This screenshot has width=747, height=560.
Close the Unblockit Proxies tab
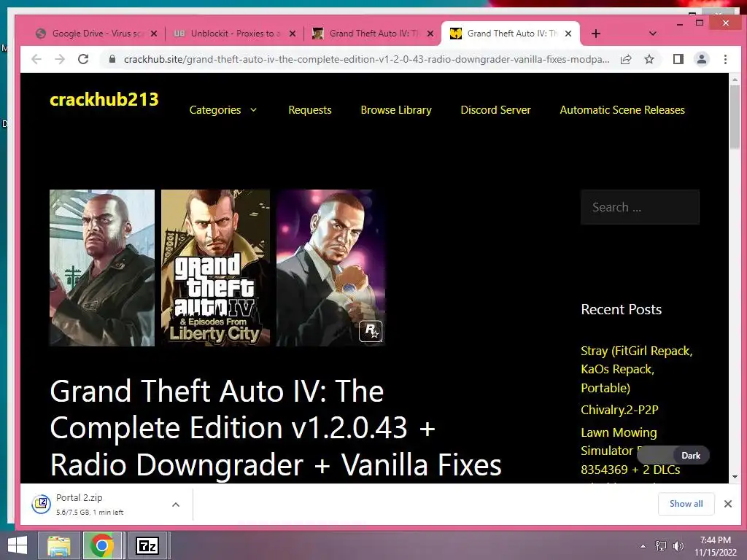[x=293, y=34]
